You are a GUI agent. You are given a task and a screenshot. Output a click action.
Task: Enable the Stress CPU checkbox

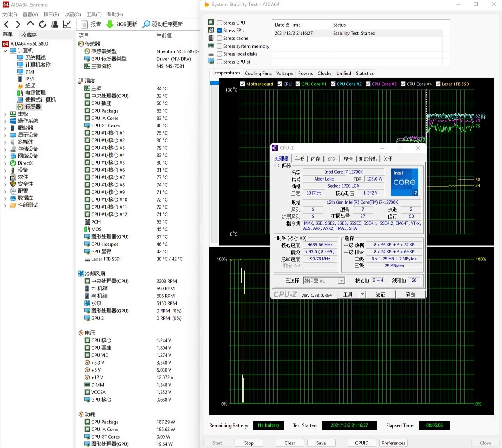coord(220,23)
